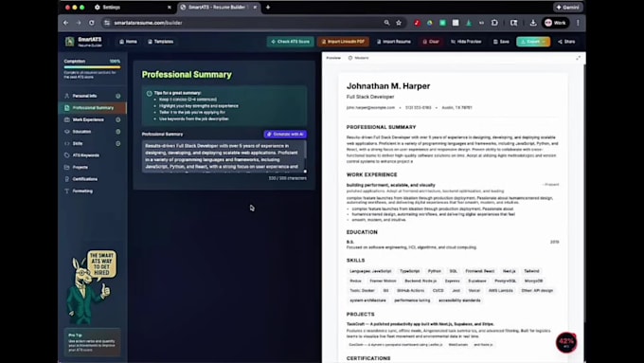Click the Completion progress bar
This screenshot has width=644, height=363.
[x=92, y=67]
